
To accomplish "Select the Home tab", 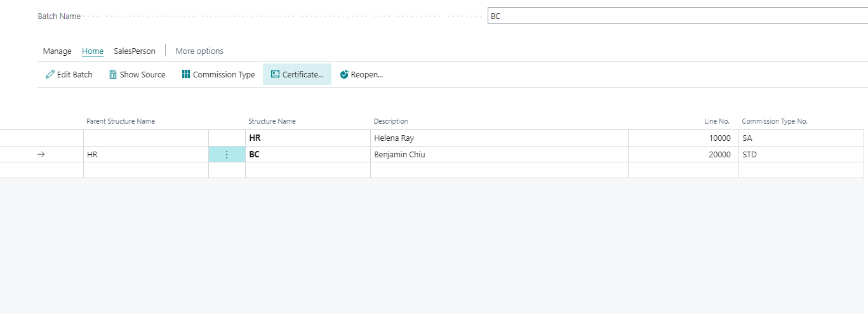I will click(93, 51).
